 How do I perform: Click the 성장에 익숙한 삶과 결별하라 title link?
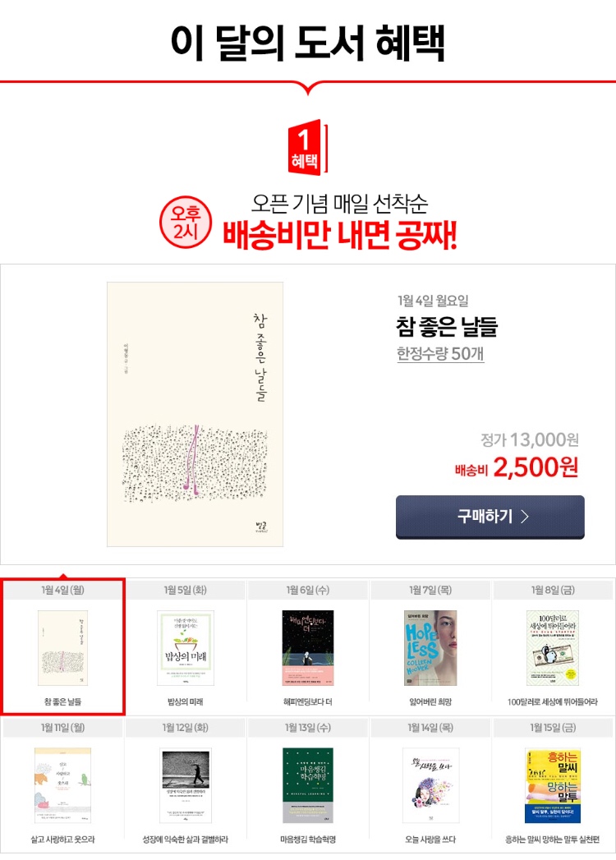(x=186, y=839)
